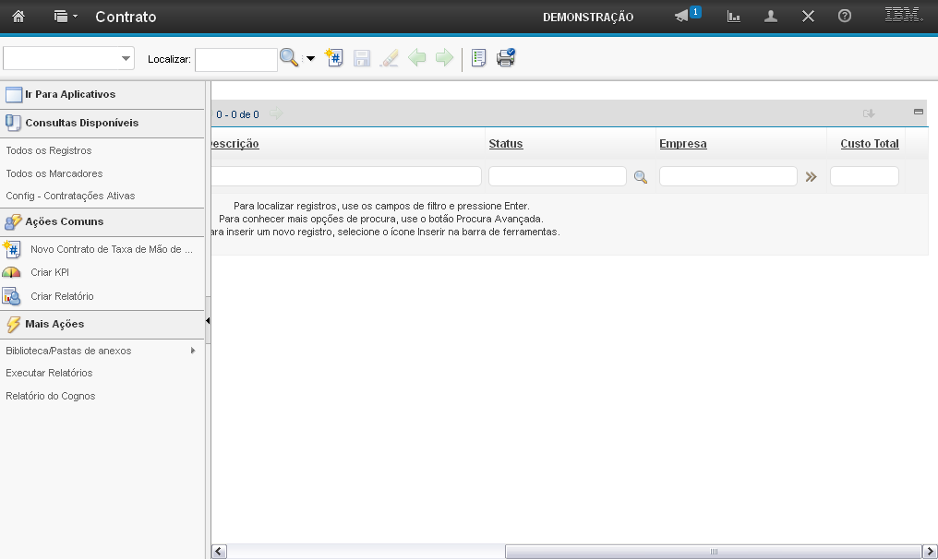This screenshot has height=560, width=938.
Task: Expand the search options arrow next to magnifier
Action: (310, 59)
